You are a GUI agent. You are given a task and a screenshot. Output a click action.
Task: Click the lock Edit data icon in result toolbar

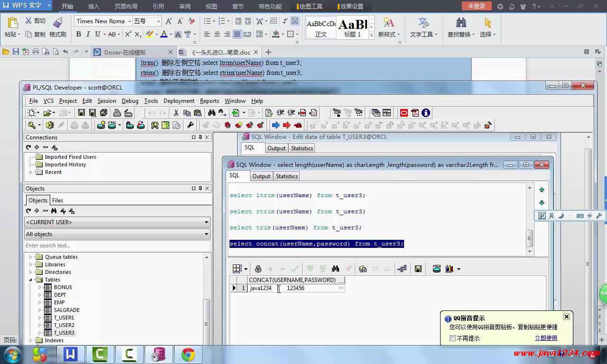258,269
